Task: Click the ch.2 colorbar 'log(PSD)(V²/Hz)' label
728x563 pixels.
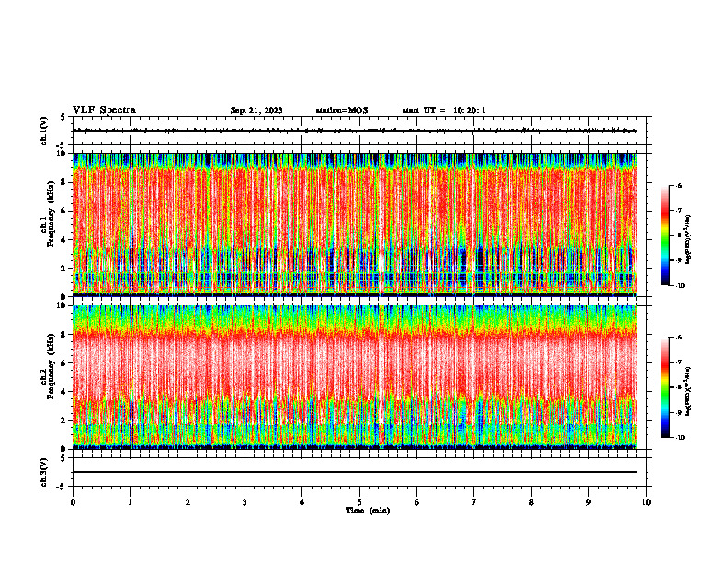Action: 688,391
